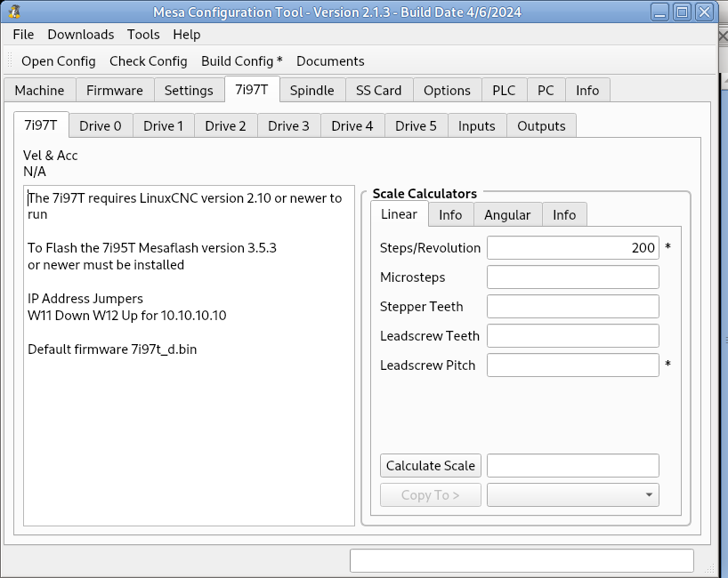The width and height of the screenshot is (728, 578).
Task: Select the Angular scale calculator tab
Action: [507, 215]
